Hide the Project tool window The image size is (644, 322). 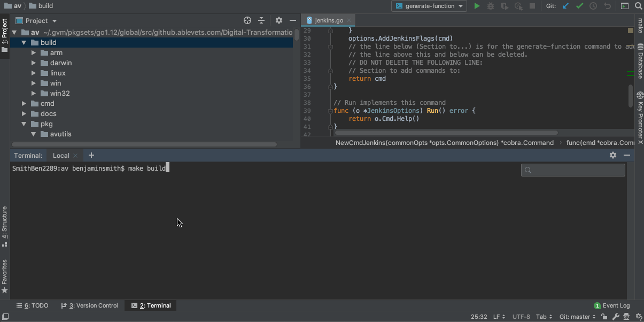(x=292, y=20)
